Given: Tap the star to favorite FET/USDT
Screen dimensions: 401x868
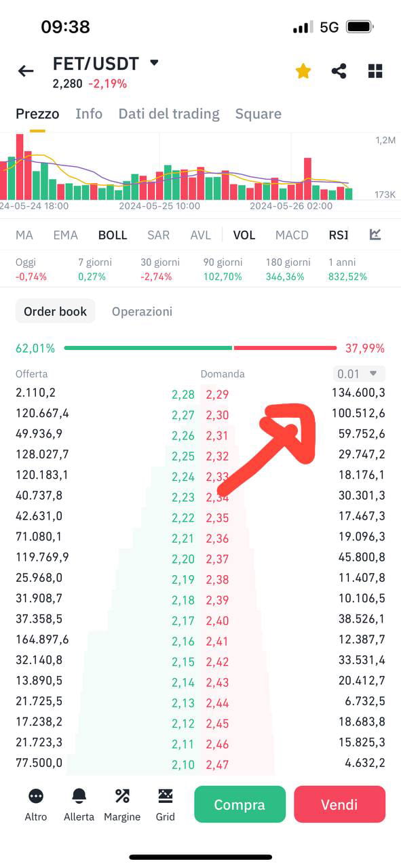Looking at the screenshot, I should tap(303, 71).
